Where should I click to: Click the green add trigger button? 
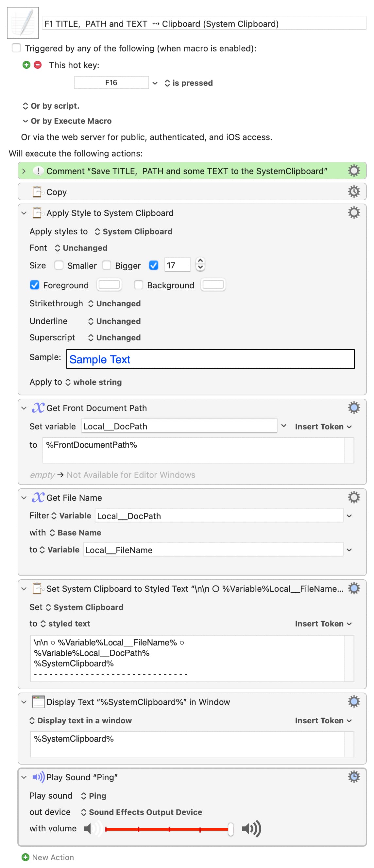[26, 65]
